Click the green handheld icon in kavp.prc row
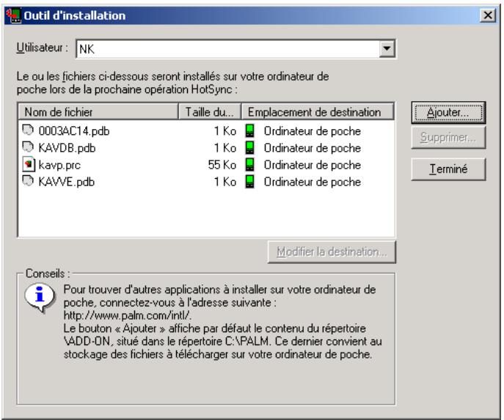The width and height of the screenshot is (504, 420). (249, 165)
